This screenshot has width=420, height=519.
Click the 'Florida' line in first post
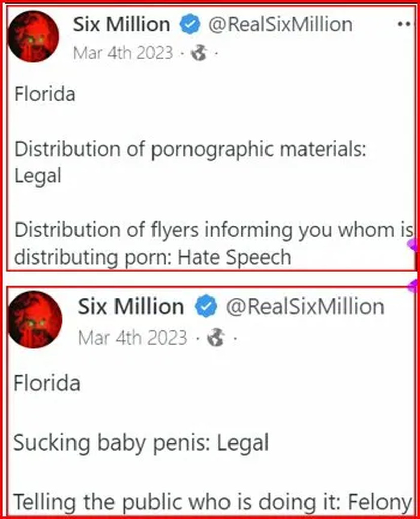[45, 94]
